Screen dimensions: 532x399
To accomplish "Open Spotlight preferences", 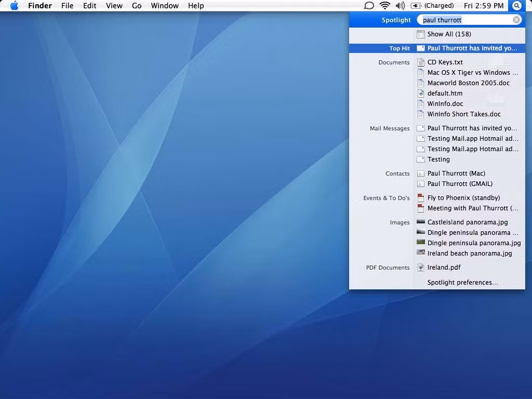I will coord(462,282).
